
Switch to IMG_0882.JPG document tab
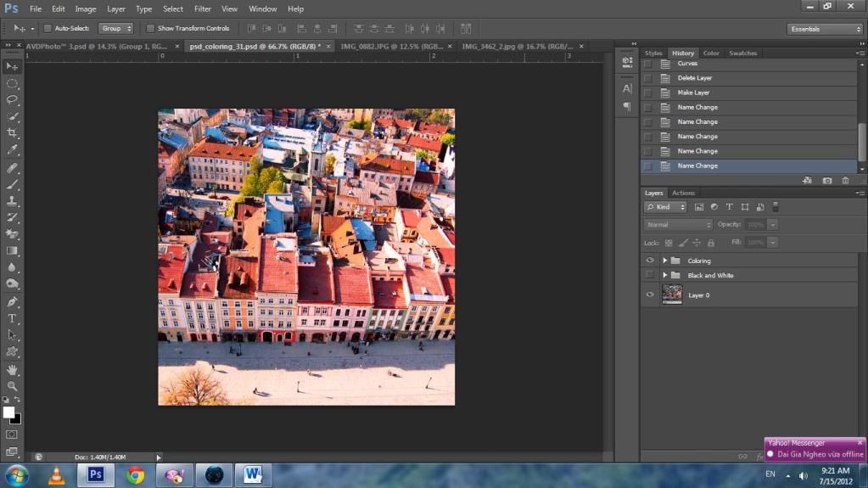(391, 47)
